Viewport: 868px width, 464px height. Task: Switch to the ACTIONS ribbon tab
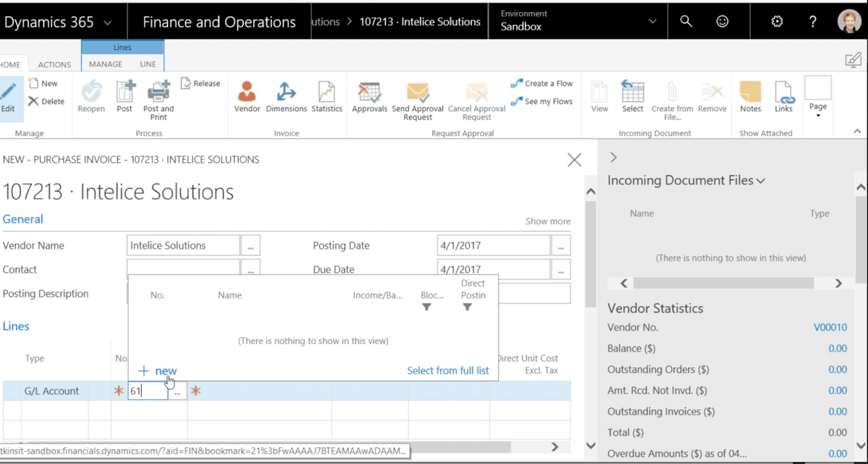[x=55, y=64]
